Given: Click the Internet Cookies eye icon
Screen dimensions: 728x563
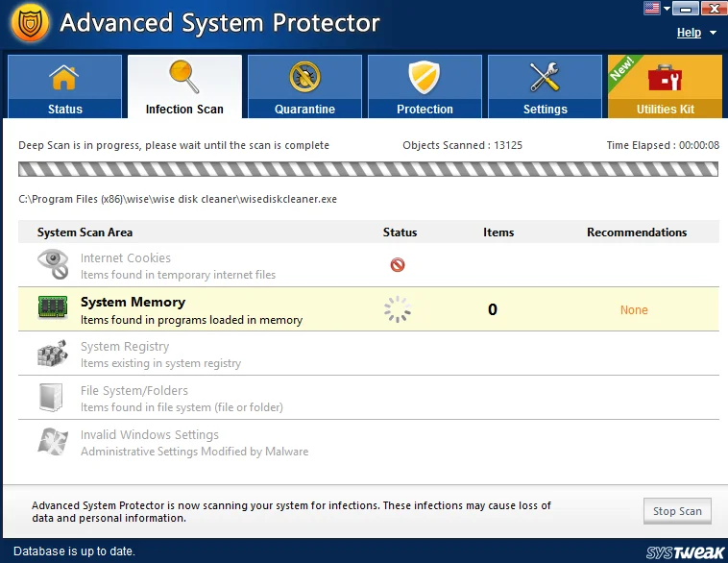Looking at the screenshot, I should point(53,264).
